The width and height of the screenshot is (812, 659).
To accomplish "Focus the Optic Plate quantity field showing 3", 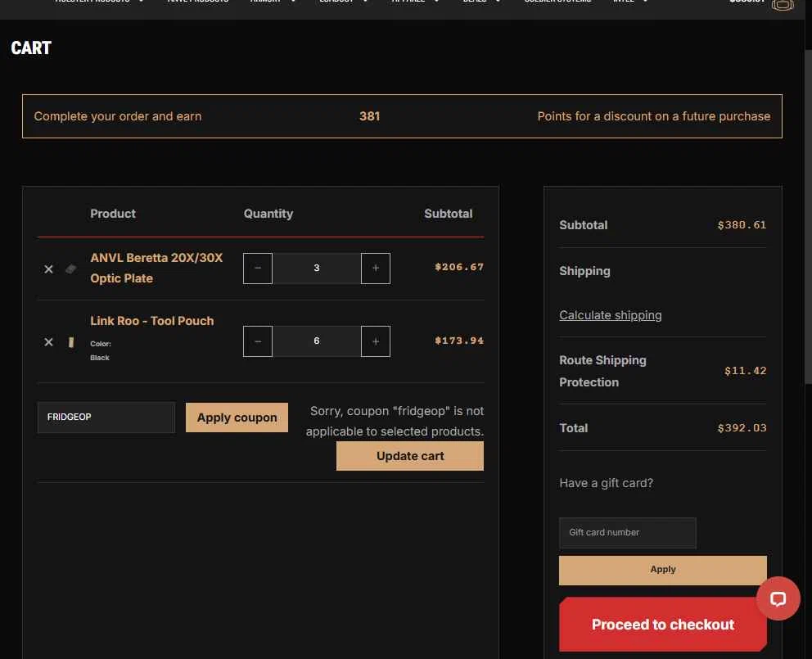I will click(x=317, y=269).
